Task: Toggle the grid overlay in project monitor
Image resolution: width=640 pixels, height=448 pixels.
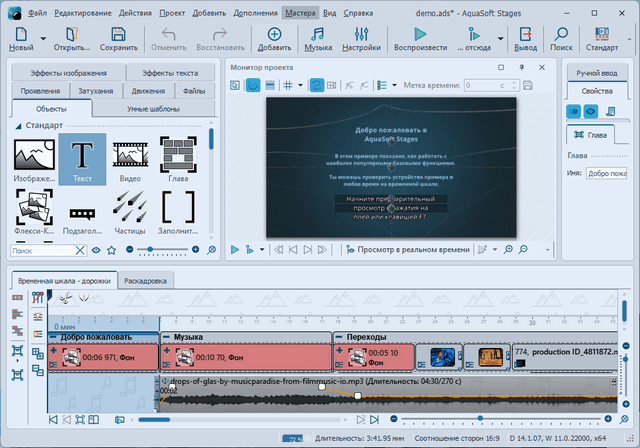Action: click(287, 86)
